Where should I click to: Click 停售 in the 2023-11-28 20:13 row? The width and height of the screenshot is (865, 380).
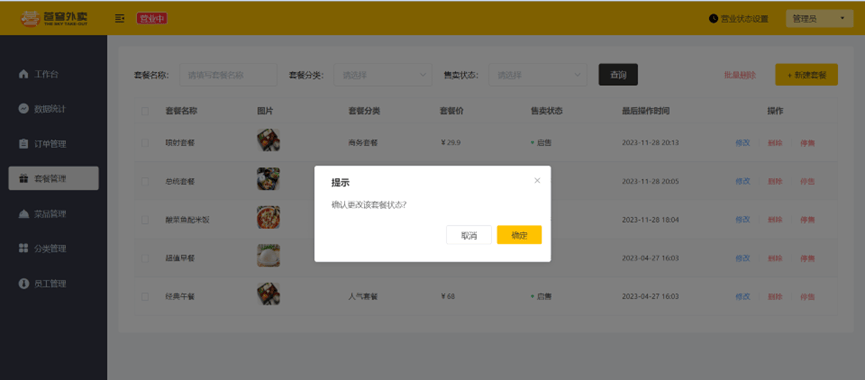pos(808,142)
